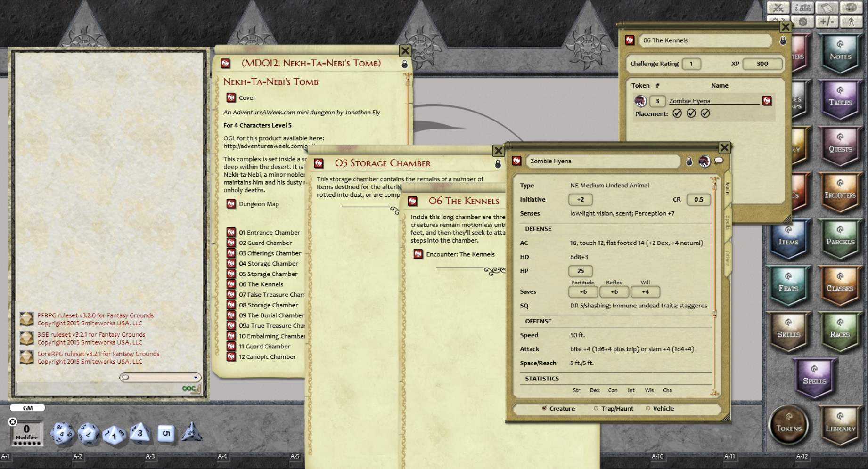Image resolution: width=868 pixels, height=469 pixels.
Task: Open Character Selection figure icon
Action: (x=852, y=22)
